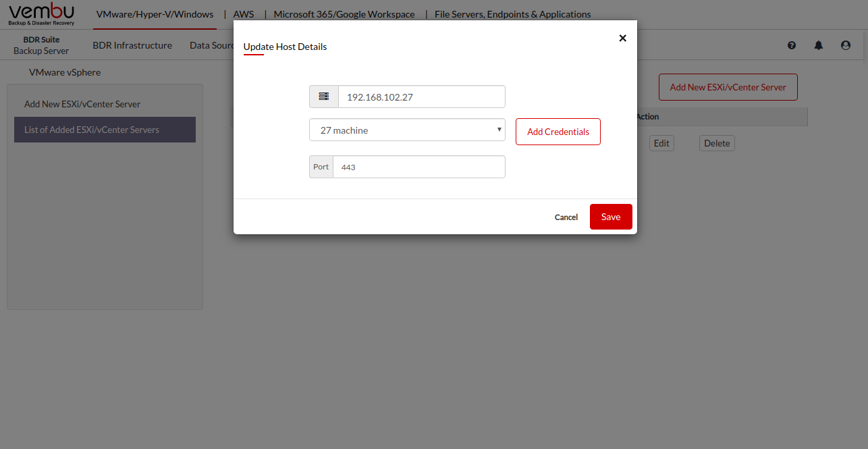This screenshot has height=449, width=868.
Task: Cancel the host details update
Action: pos(566,217)
